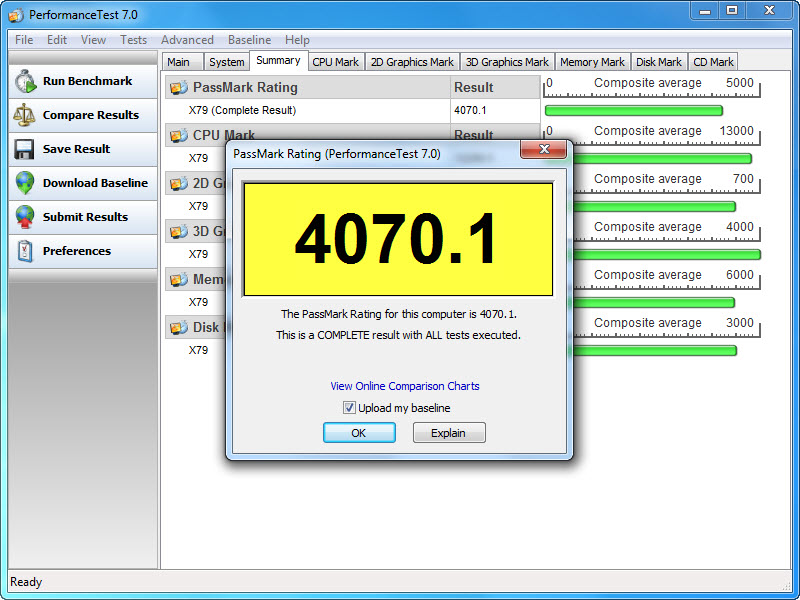This screenshot has height=600, width=800.
Task: Toggle the Upload my baseline checkbox
Action: pyautogui.click(x=349, y=408)
